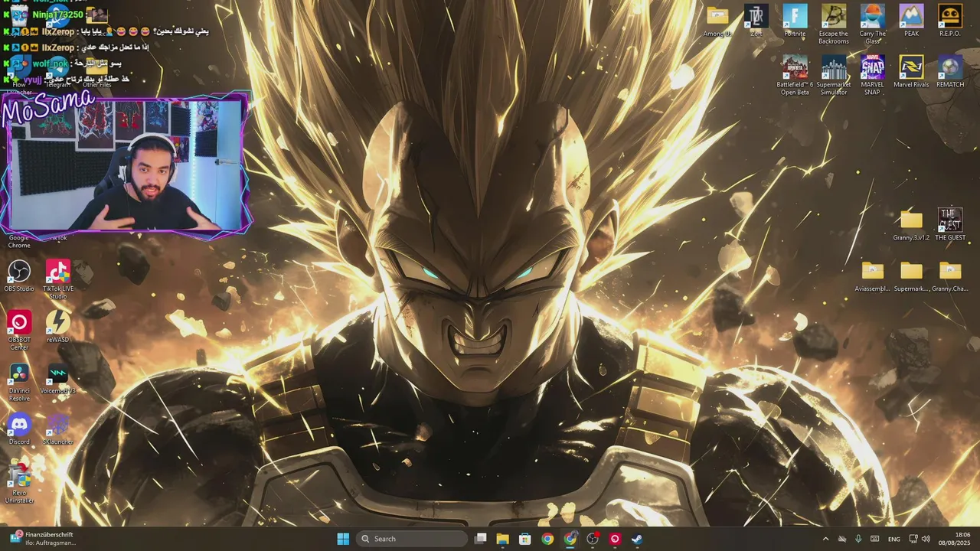Select the Granny.Cha... folder
980x551 pixels.
tap(950, 276)
